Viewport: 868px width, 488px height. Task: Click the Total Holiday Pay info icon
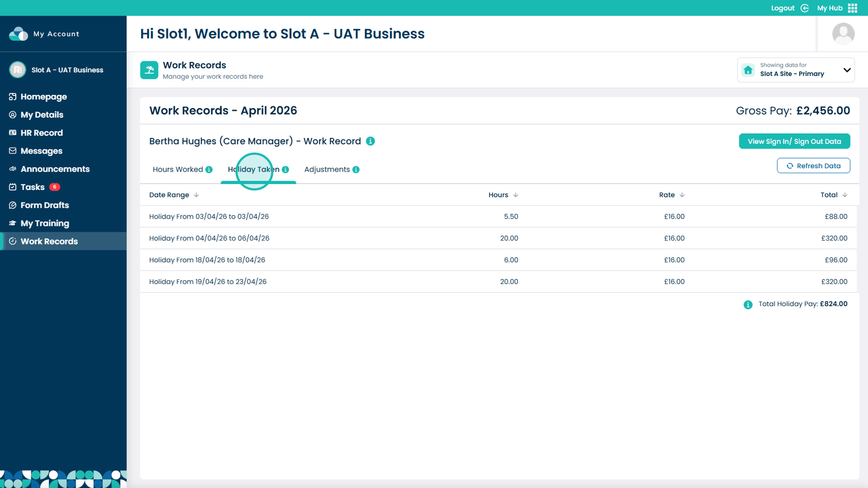(x=748, y=305)
